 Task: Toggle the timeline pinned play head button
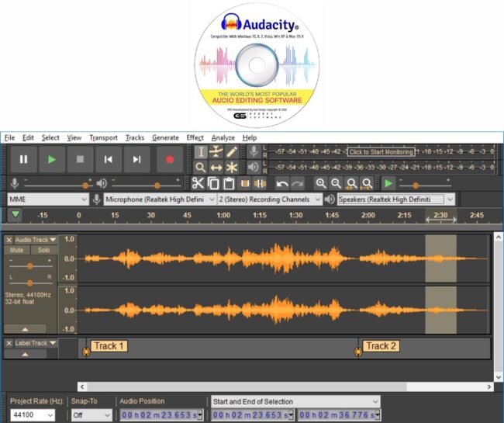point(15,214)
